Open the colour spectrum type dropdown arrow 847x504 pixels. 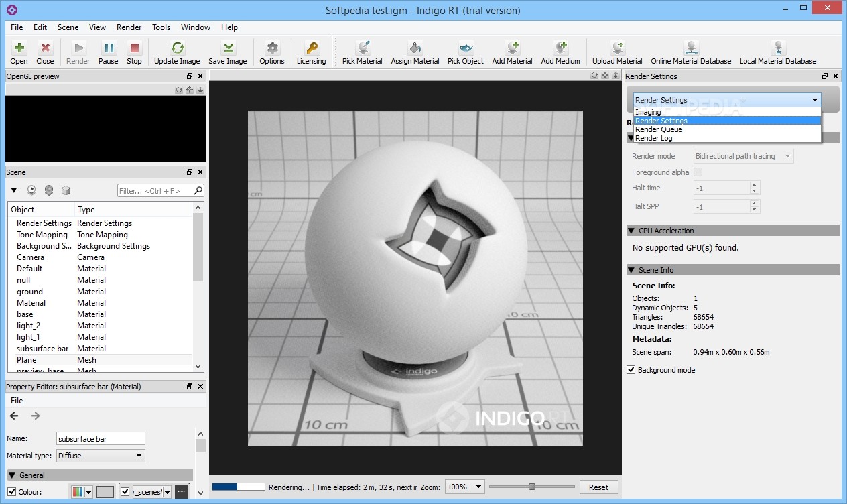[x=88, y=492]
